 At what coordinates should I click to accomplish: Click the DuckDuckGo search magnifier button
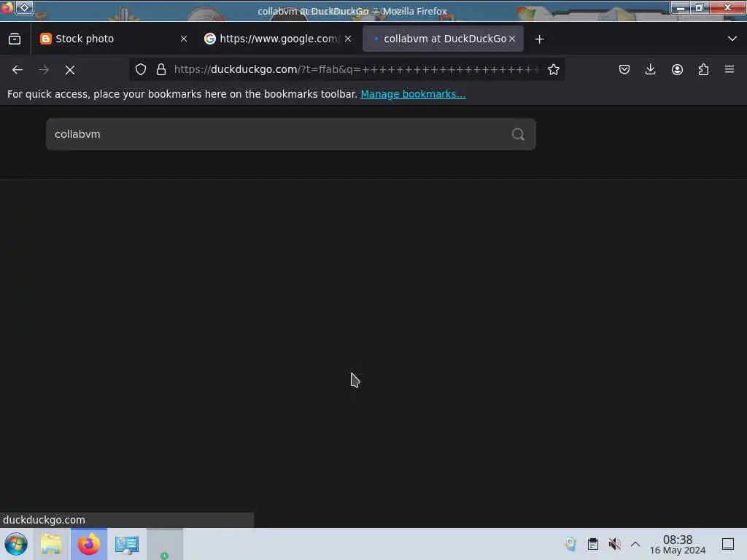(x=518, y=134)
